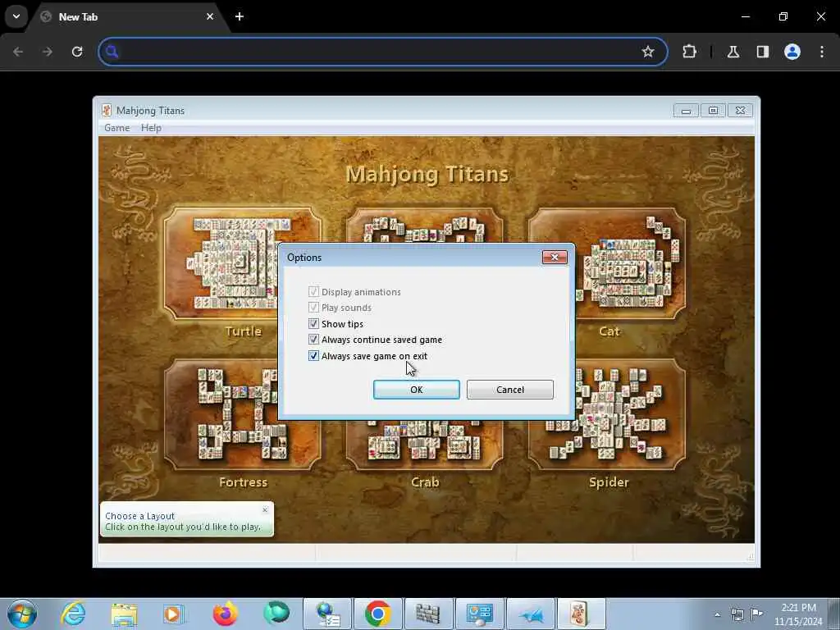Open Action Center flag icon
The image size is (840, 630).
[756, 614]
